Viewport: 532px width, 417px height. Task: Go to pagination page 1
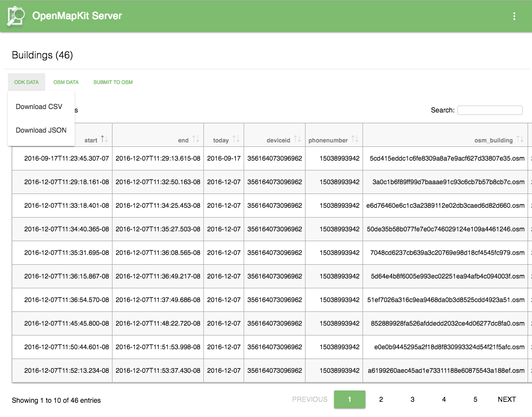349,399
